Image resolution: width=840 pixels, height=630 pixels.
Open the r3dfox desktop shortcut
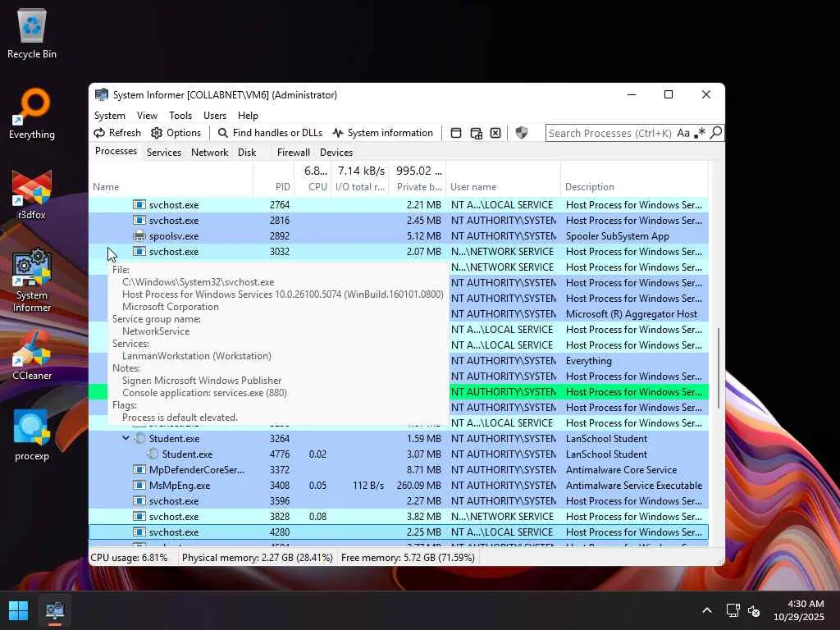click(x=32, y=194)
